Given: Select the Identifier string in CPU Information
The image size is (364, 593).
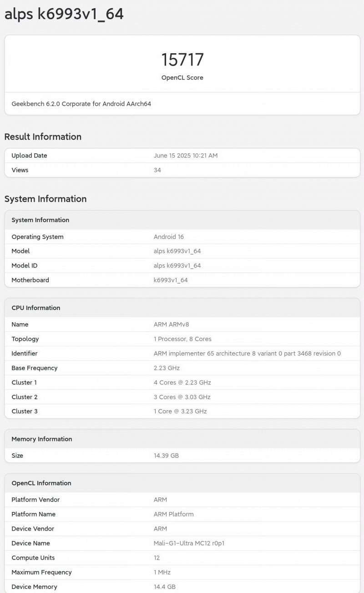Looking at the screenshot, I should pyautogui.click(x=247, y=353).
